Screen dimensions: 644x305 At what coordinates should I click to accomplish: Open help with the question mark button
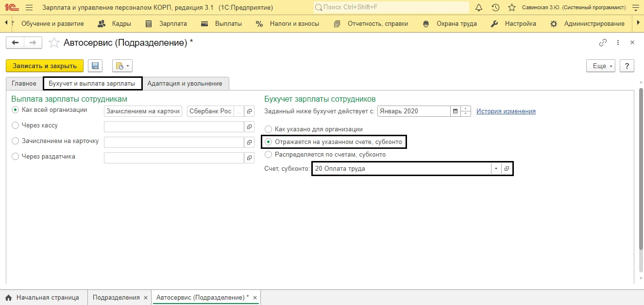627,66
